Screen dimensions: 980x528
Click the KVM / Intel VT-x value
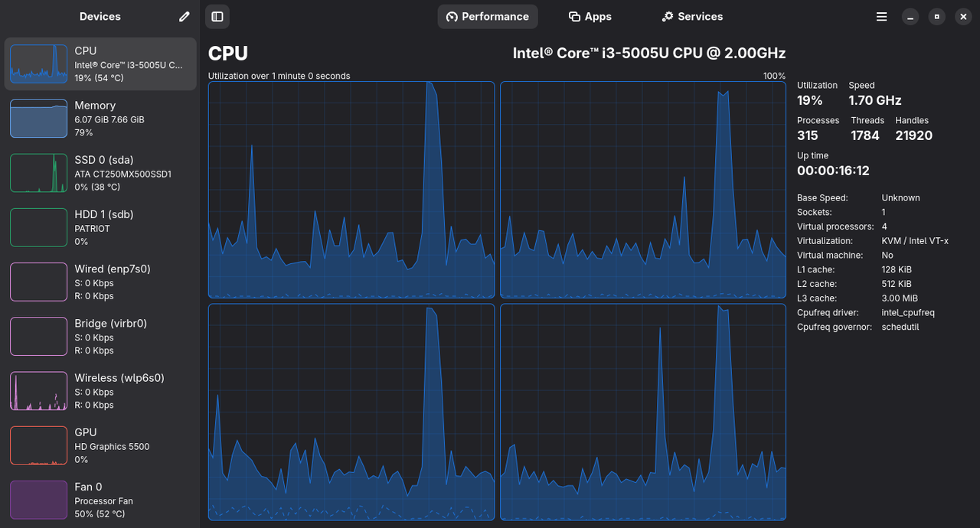(915, 241)
